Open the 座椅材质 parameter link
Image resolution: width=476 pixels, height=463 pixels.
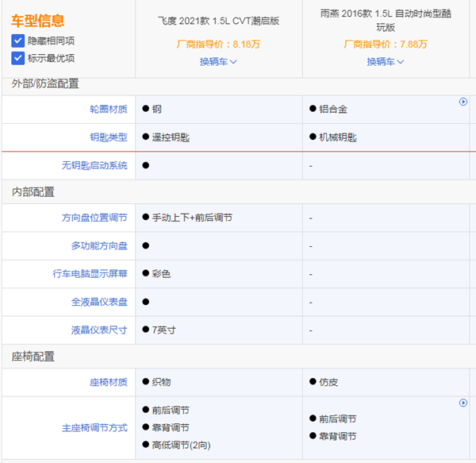coord(108,382)
